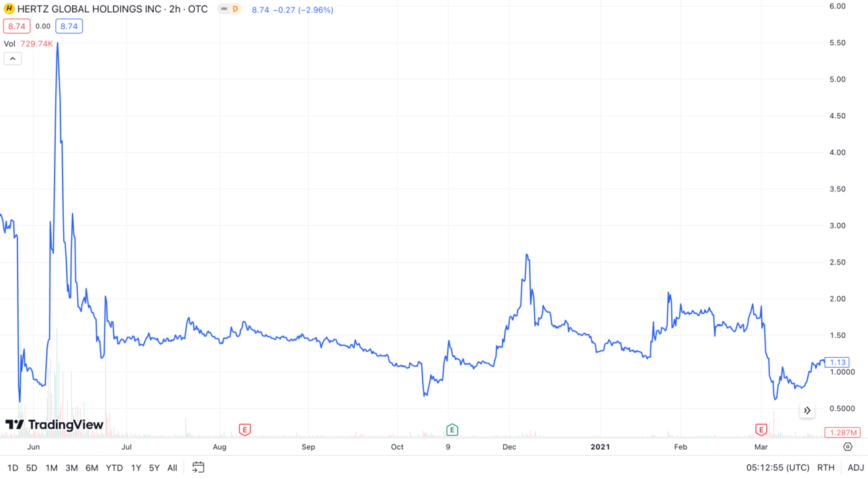868x478 pixels.
Task: Click the 1.287M volume label on axis
Action: coord(842,433)
